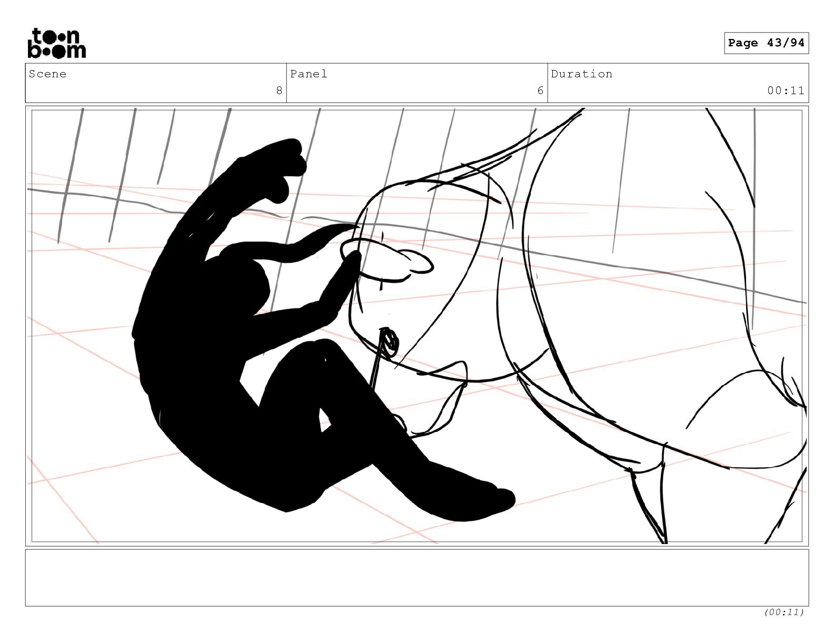Click the "Page 43/94" page indicator
The image size is (834, 644).
tap(766, 43)
